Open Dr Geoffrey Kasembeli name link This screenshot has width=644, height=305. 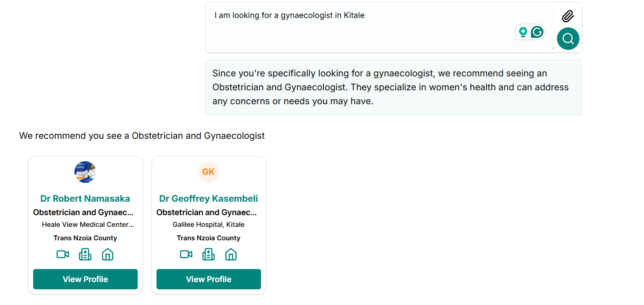(209, 199)
